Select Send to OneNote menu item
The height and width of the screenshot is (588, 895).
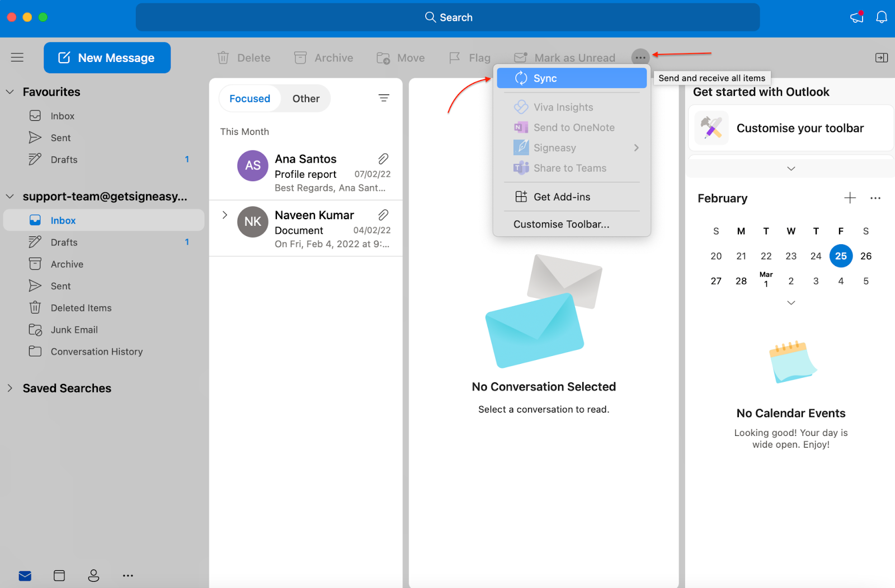pyautogui.click(x=572, y=127)
